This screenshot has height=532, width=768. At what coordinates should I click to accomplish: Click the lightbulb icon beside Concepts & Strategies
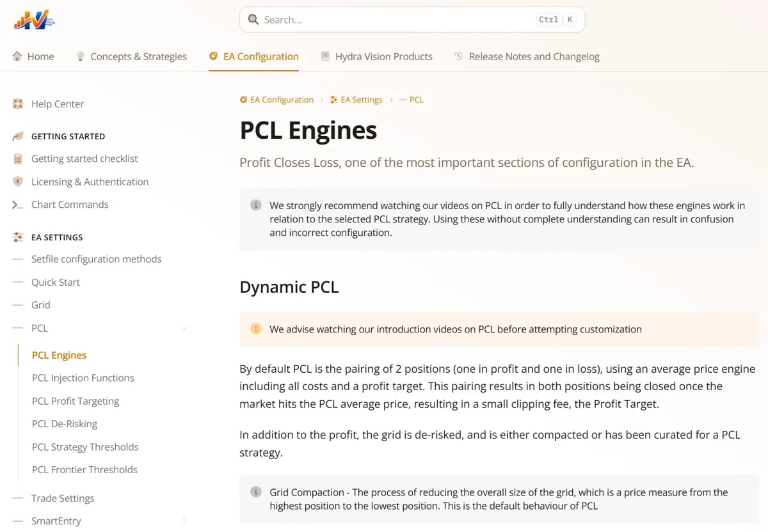tap(80, 56)
